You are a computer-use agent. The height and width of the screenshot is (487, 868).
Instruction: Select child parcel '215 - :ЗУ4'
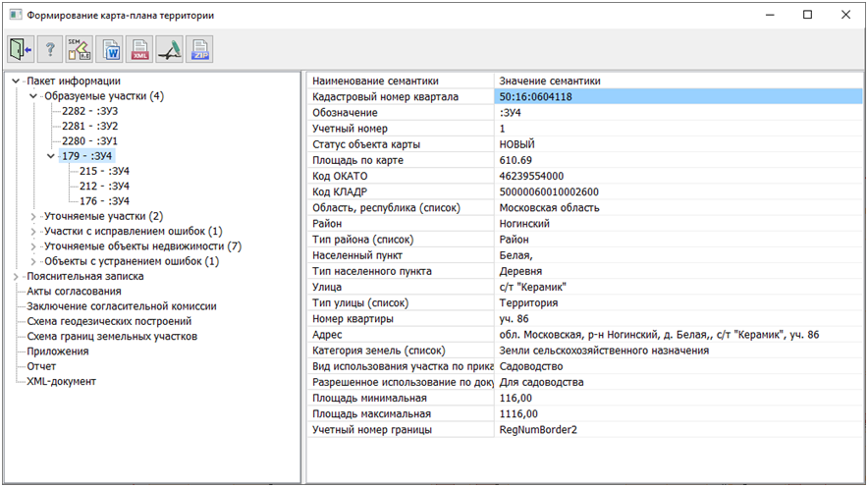(104, 171)
